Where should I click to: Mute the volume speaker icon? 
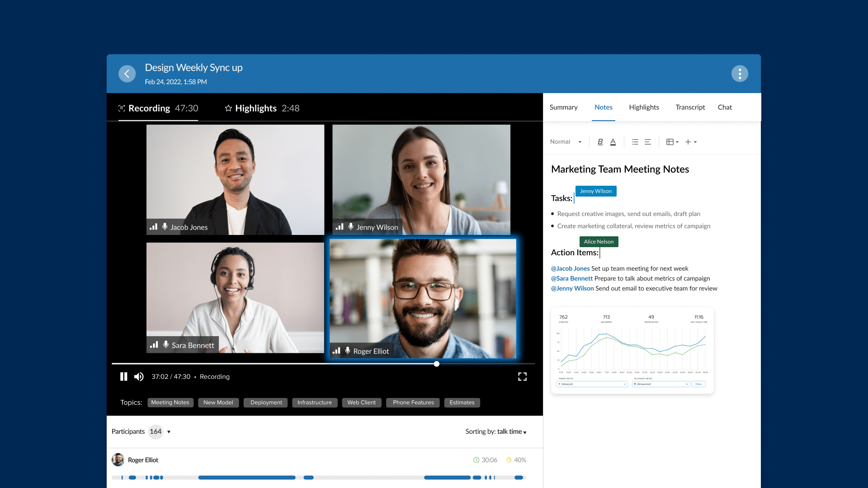tap(139, 376)
